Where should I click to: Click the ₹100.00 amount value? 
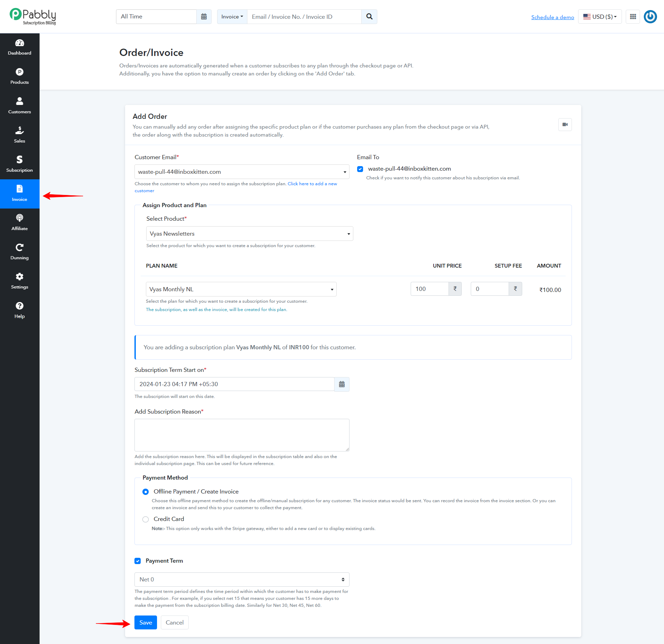[x=550, y=290]
